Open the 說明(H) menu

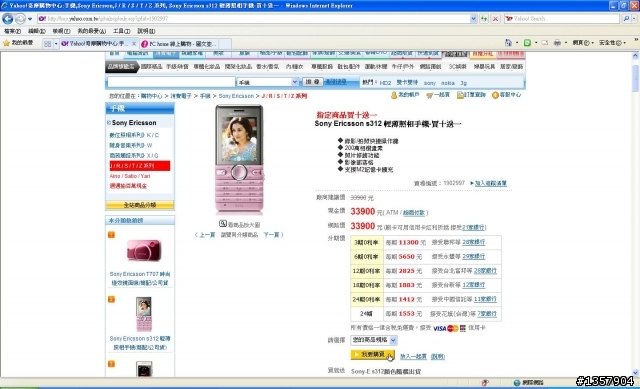[146, 31]
